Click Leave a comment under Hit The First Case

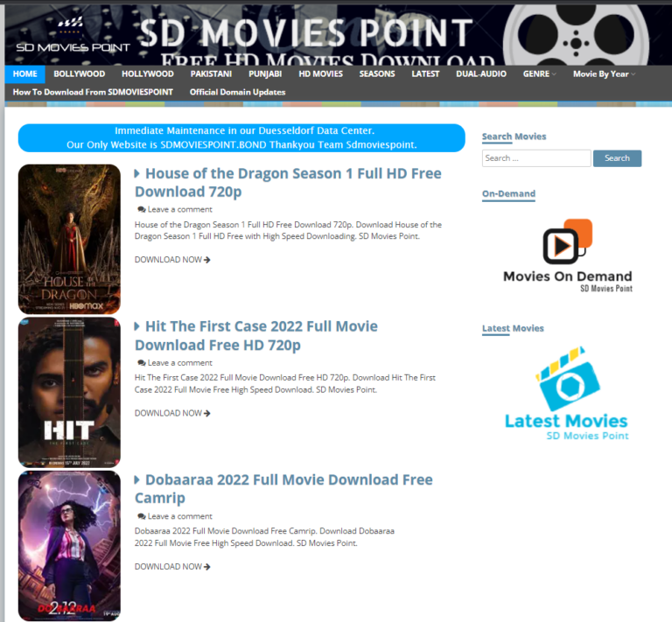point(179,363)
